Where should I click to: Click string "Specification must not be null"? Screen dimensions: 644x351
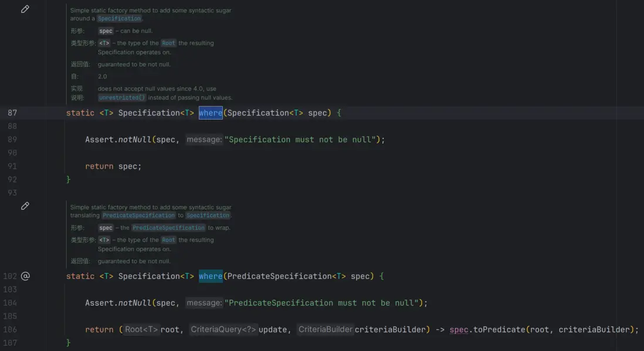pyautogui.click(x=300, y=139)
